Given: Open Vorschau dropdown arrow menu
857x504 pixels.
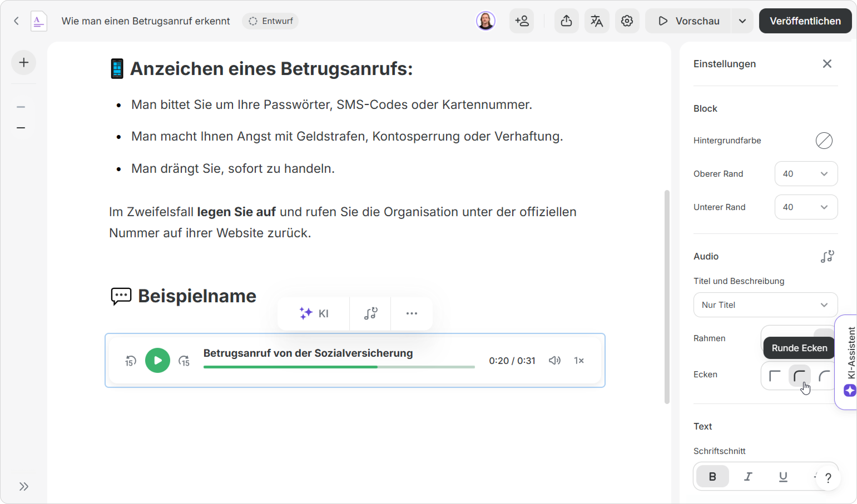Looking at the screenshot, I should click(x=742, y=21).
